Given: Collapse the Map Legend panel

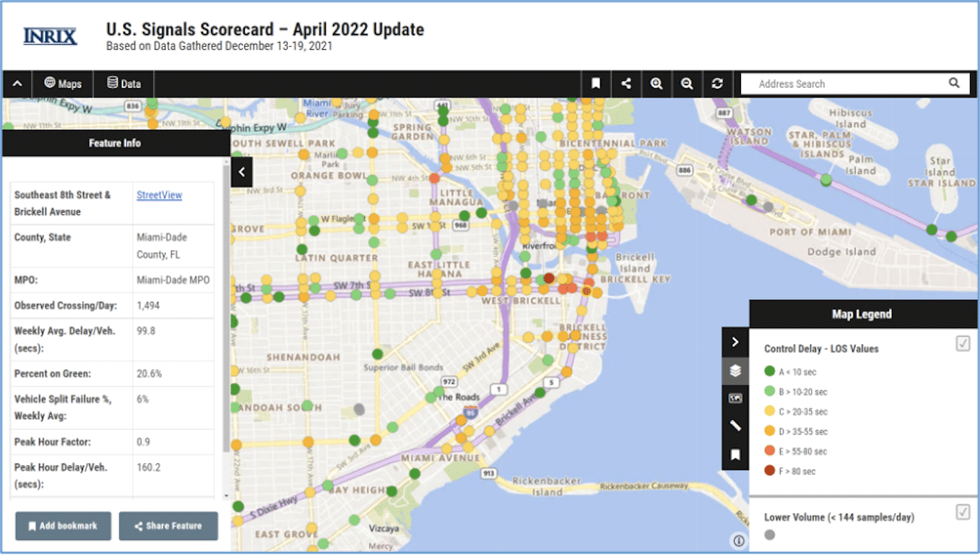Looking at the screenshot, I should pyautogui.click(x=735, y=342).
